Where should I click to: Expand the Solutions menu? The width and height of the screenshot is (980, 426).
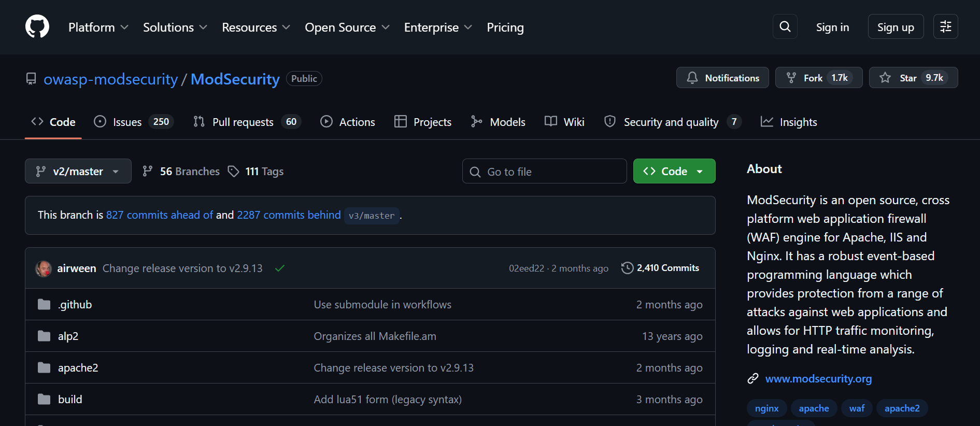pos(175,27)
